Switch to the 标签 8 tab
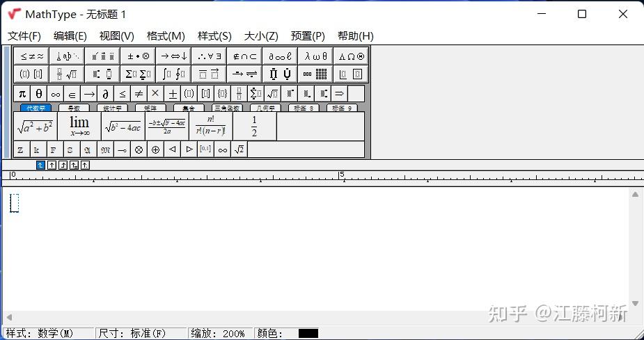 304,108
